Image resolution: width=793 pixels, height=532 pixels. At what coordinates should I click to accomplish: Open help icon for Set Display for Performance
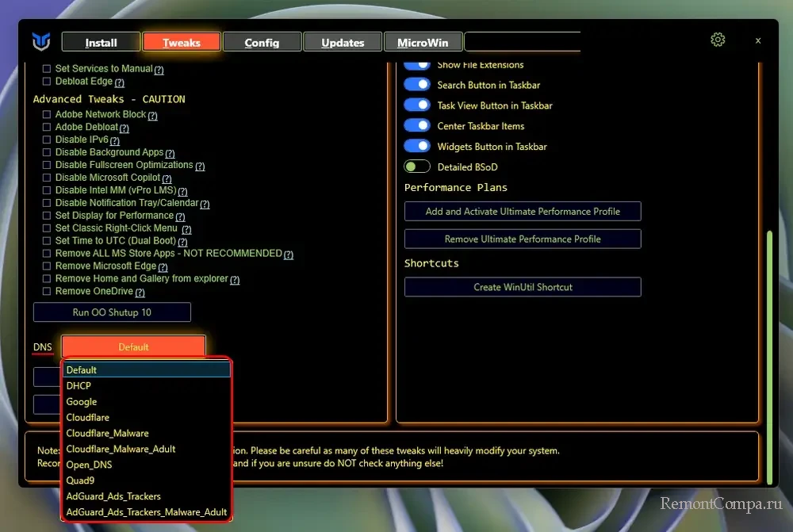coord(181,216)
